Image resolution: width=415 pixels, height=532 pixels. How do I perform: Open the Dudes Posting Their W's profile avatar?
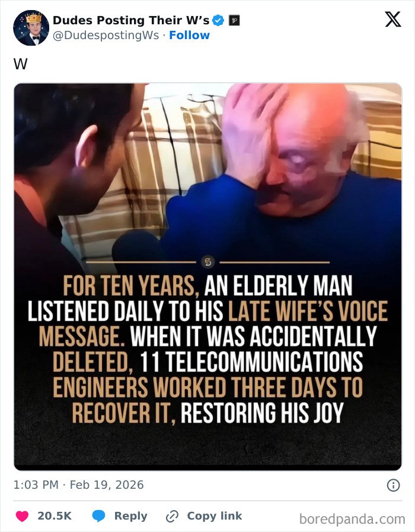point(31,28)
